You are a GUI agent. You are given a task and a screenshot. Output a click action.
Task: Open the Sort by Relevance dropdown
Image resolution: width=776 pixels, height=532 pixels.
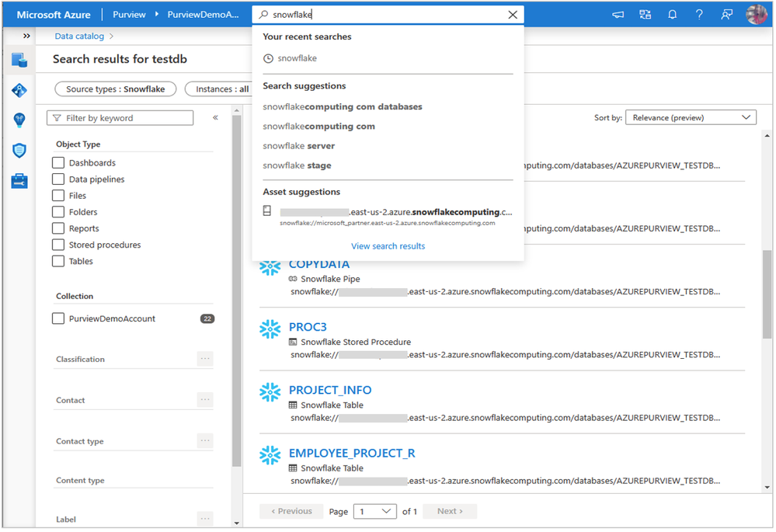(691, 117)
